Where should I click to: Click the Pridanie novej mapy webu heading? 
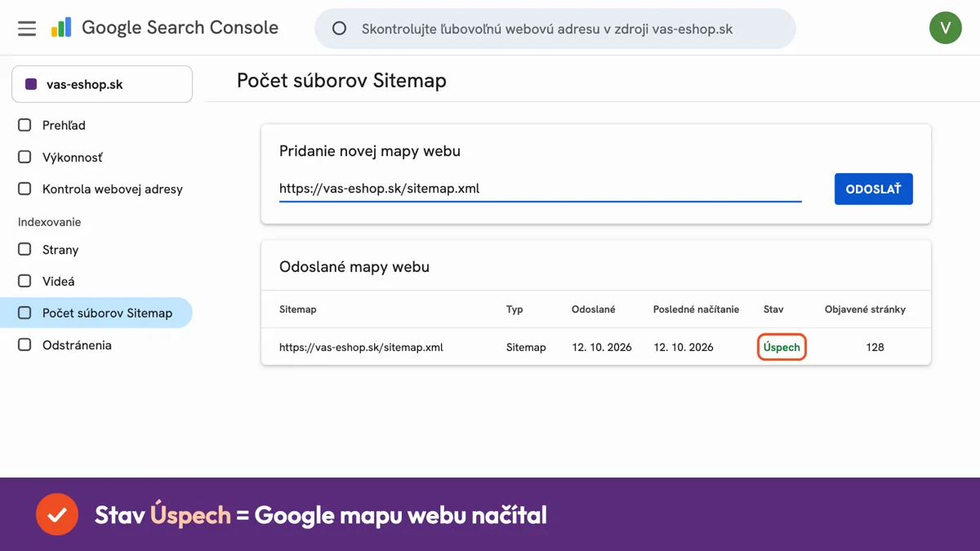click(x=370, y=151)
